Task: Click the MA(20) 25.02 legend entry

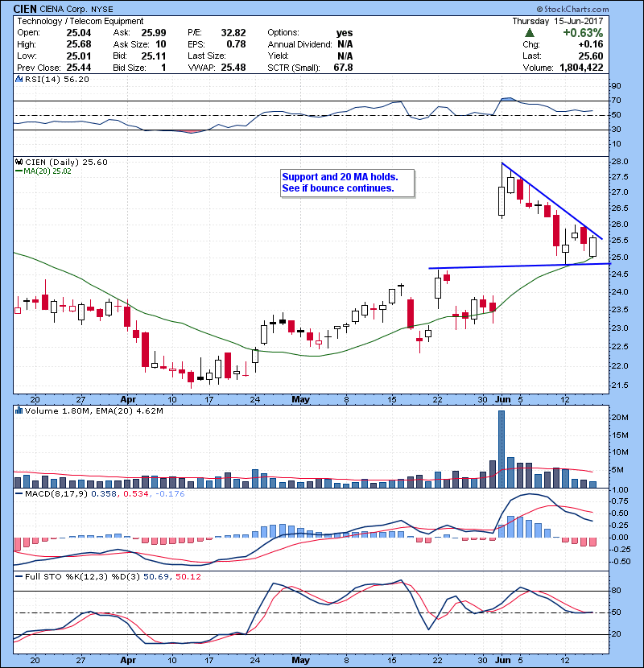Action: tap(43, 171)
